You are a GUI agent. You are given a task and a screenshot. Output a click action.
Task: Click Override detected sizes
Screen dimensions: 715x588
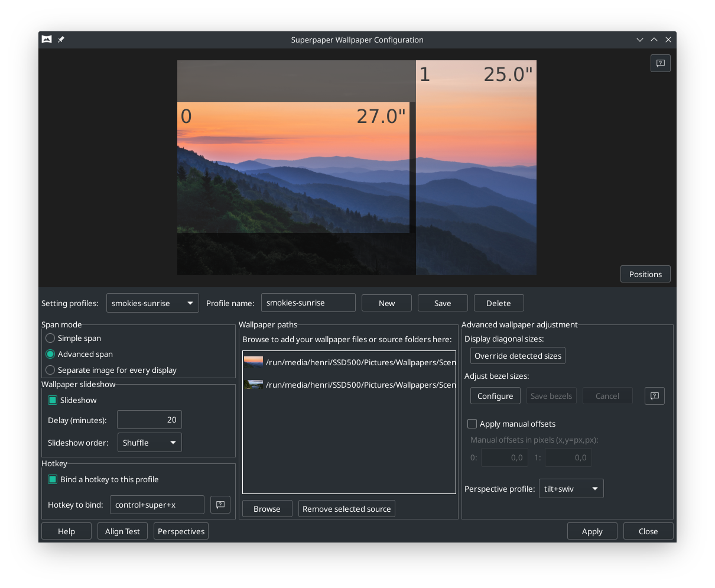(x=518, y=356)
